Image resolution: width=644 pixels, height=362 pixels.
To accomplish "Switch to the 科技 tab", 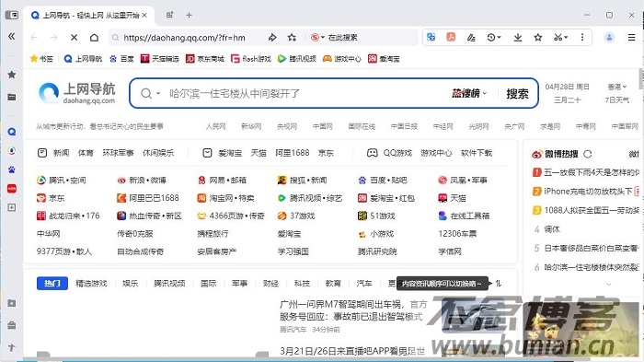I will point(302,283).
